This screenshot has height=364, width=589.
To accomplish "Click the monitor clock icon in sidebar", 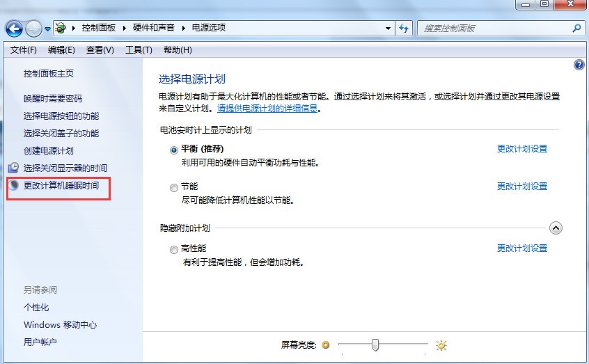I will (x=13, y=167).
